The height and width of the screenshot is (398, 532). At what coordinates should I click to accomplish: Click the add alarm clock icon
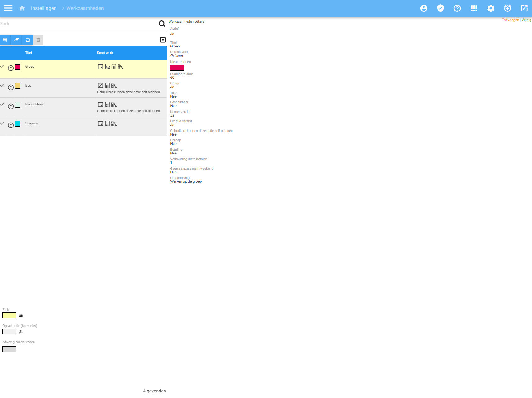click(507, 8)
